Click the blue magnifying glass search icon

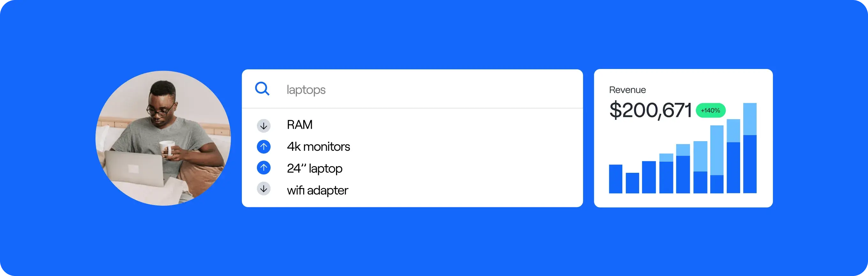(262, 89)
